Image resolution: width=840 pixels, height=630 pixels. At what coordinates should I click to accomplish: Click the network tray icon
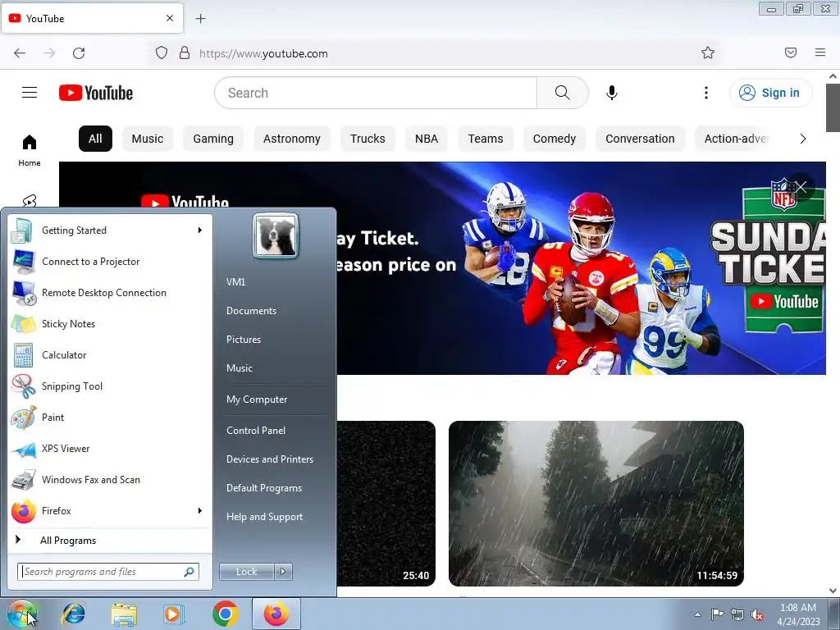(737, 614)
